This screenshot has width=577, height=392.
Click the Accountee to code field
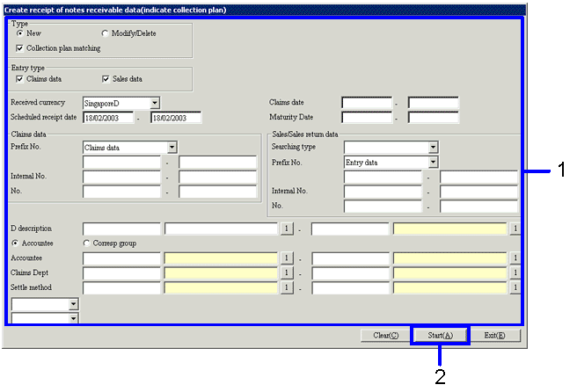[x=350, y=258]
